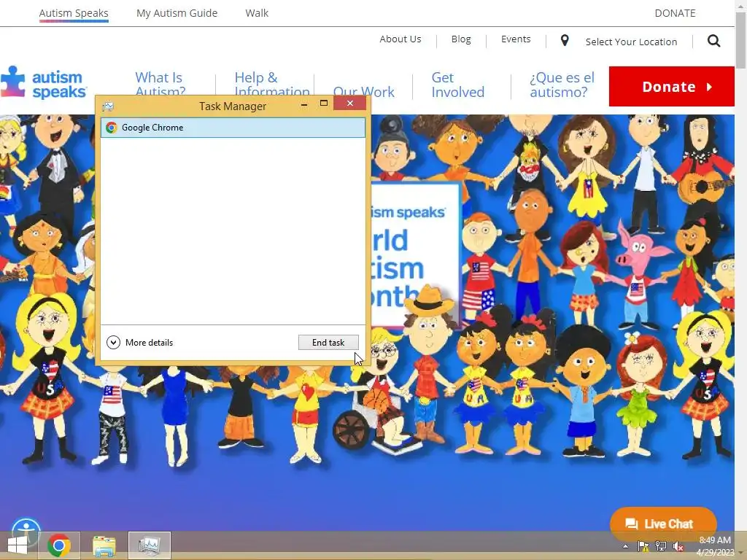The image size is (747, 560).
Task: Open the Get Involved menu
Action: point(457,85)
